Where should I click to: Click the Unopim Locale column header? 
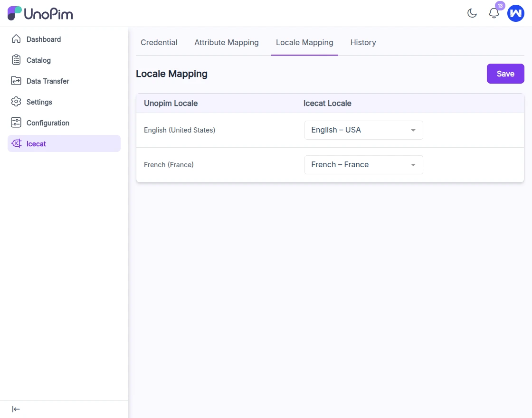(171, 103)
